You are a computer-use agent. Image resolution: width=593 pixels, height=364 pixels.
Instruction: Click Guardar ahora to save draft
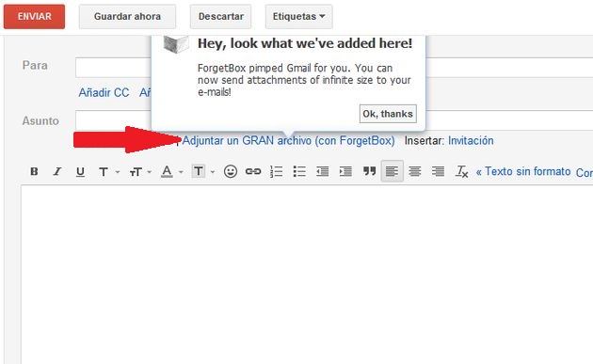click(127, 17)
